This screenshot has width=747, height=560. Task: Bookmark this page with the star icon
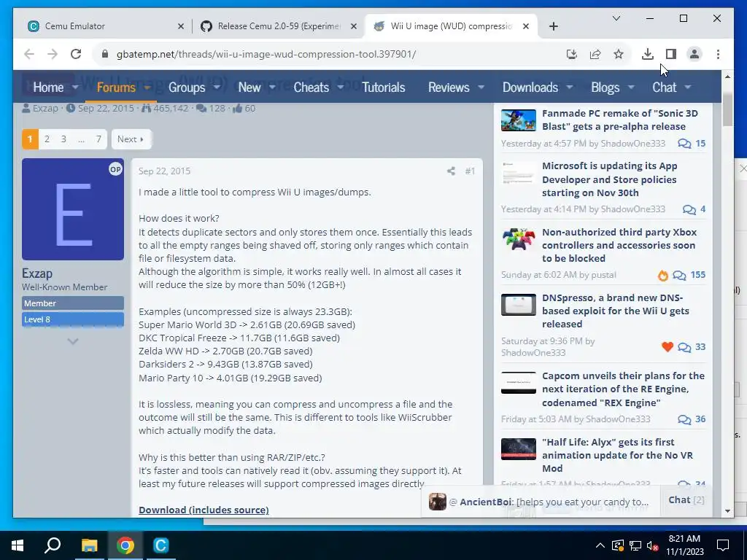click(619, 54)
